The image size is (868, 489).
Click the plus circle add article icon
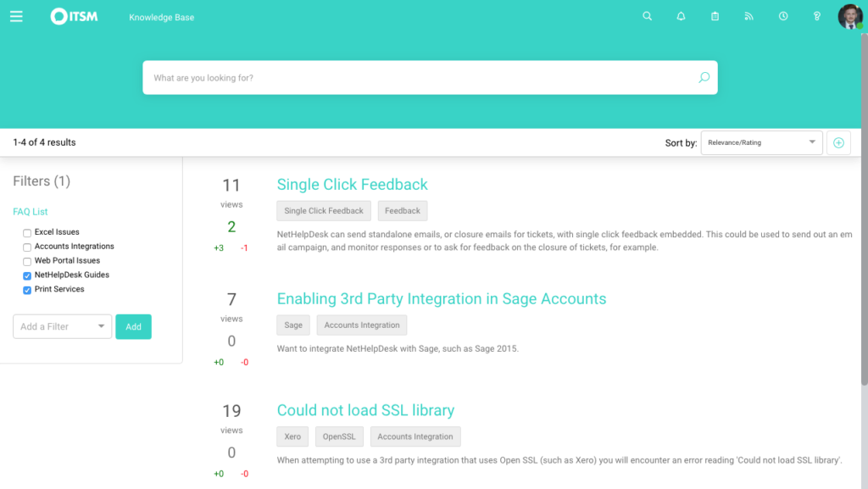point(838,142)
